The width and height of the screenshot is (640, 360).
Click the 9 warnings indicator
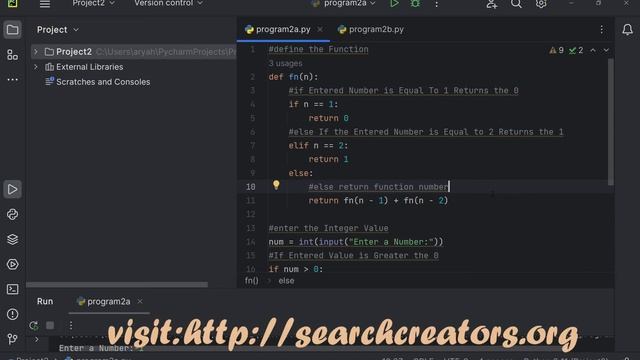(x=556, y=50)
